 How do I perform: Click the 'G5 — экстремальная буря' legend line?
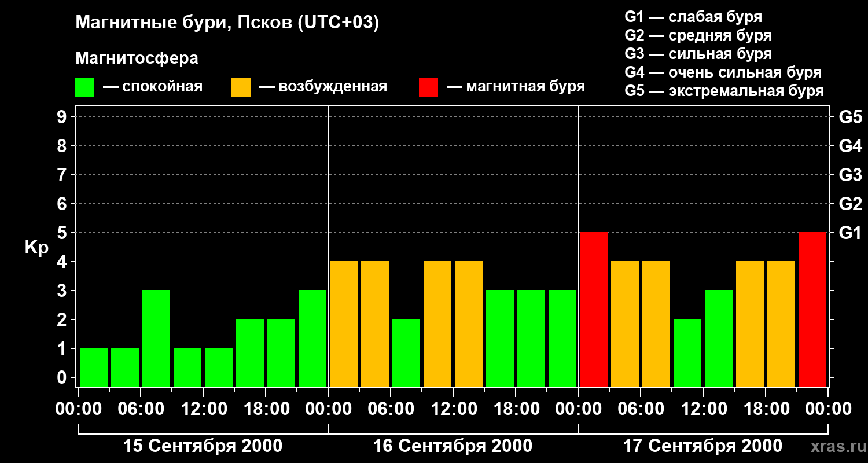(x=724, y=91)
